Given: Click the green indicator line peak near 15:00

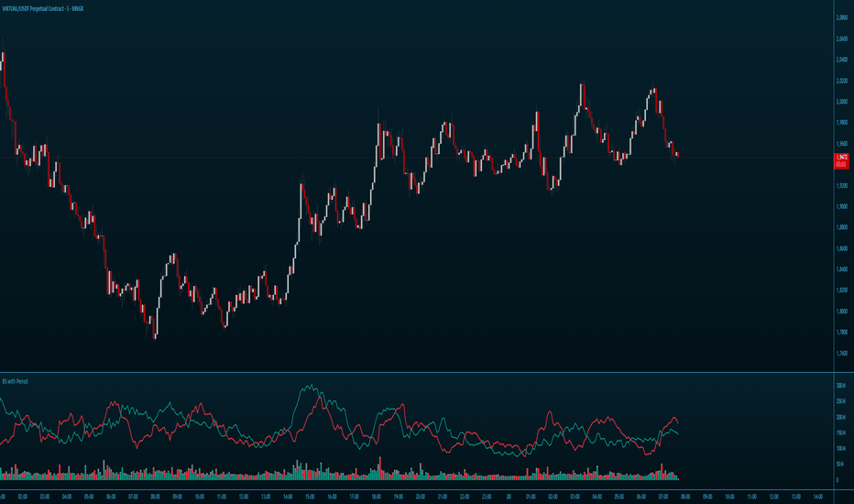Looking at the screenshot, I should [x=310, y=386].
